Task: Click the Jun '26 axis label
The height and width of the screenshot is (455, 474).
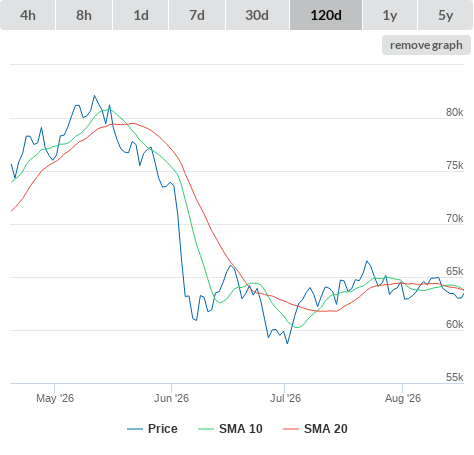Action: (x=171, y=398)
